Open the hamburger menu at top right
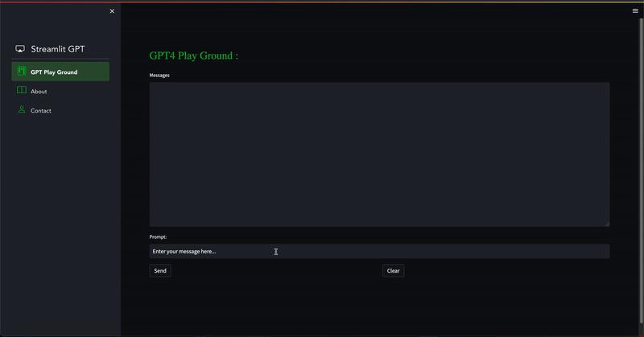 tap(635, 11)
